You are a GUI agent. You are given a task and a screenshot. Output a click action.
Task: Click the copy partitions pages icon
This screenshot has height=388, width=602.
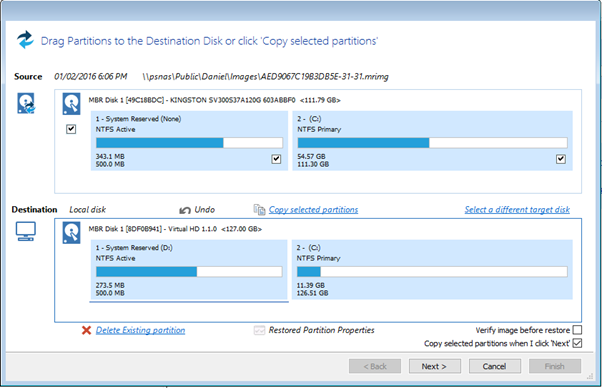tap(260, 210)
